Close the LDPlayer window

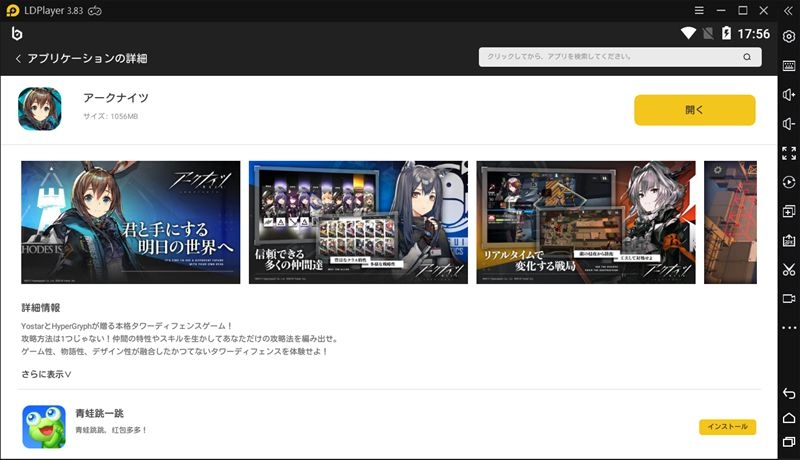[x=764, y=10]
